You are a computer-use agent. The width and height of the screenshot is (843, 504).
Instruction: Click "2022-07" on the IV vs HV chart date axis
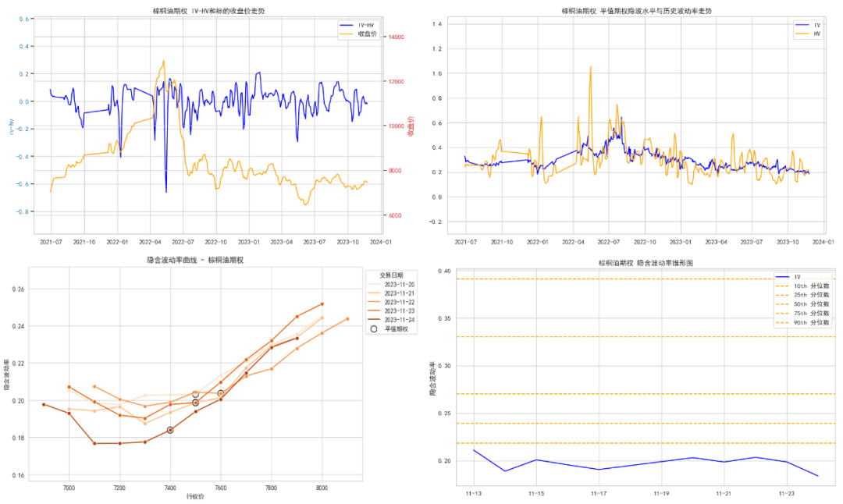pos(609,242)
